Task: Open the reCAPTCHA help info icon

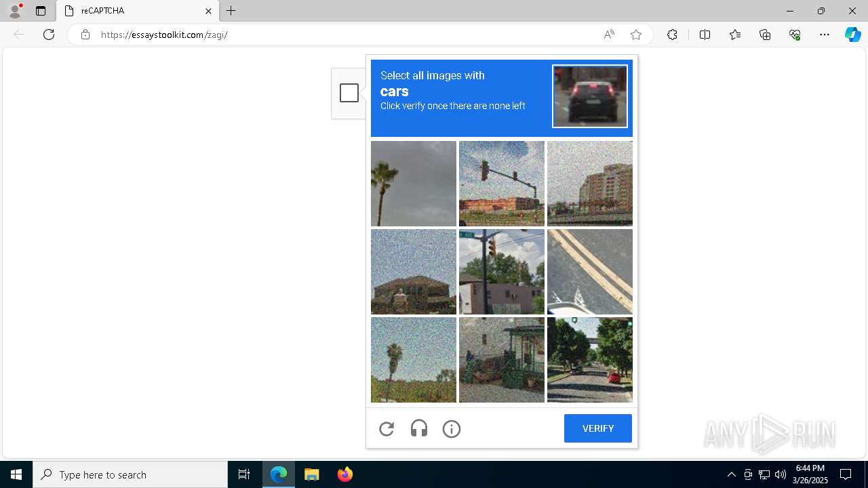Action: point(452,428)
